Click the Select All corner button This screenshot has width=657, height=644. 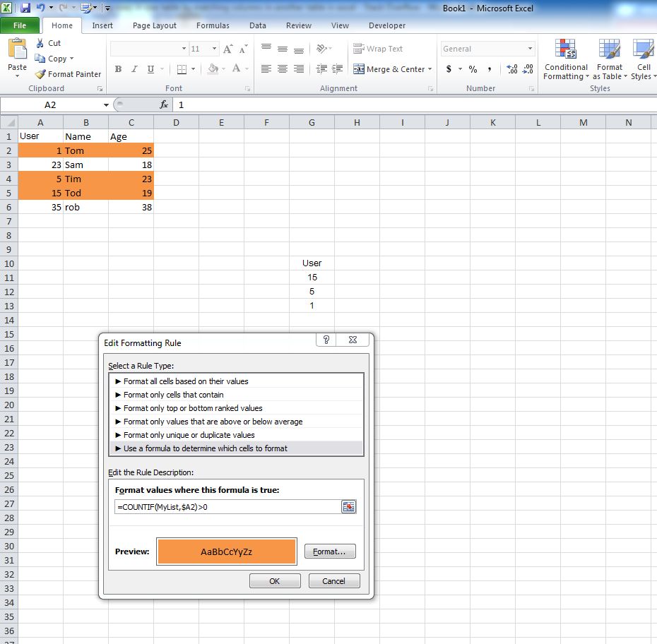pos(9,123)
